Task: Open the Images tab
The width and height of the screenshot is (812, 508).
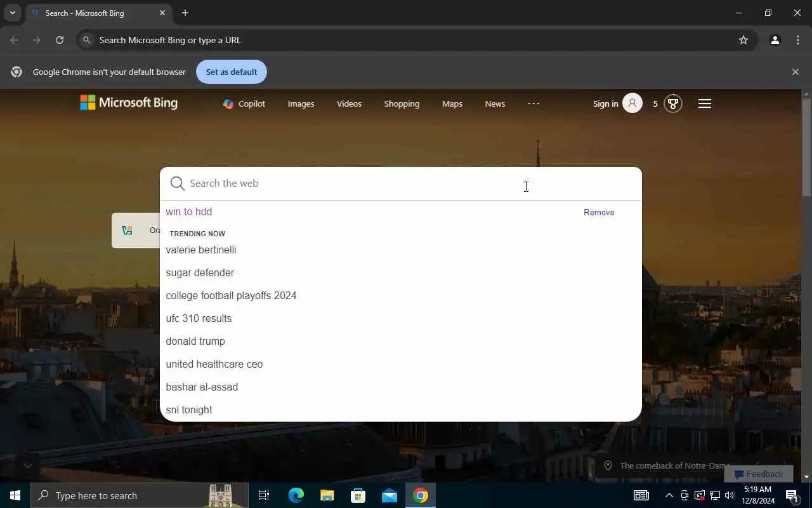Action: click(x=301, y=104)
